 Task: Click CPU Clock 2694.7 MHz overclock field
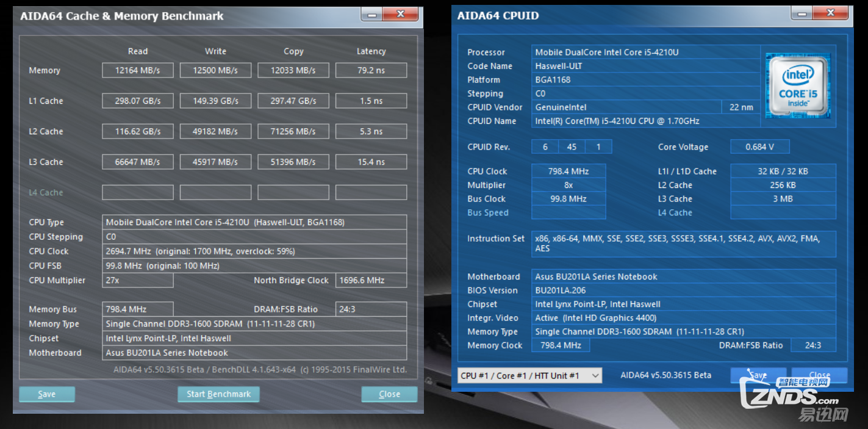254,251
